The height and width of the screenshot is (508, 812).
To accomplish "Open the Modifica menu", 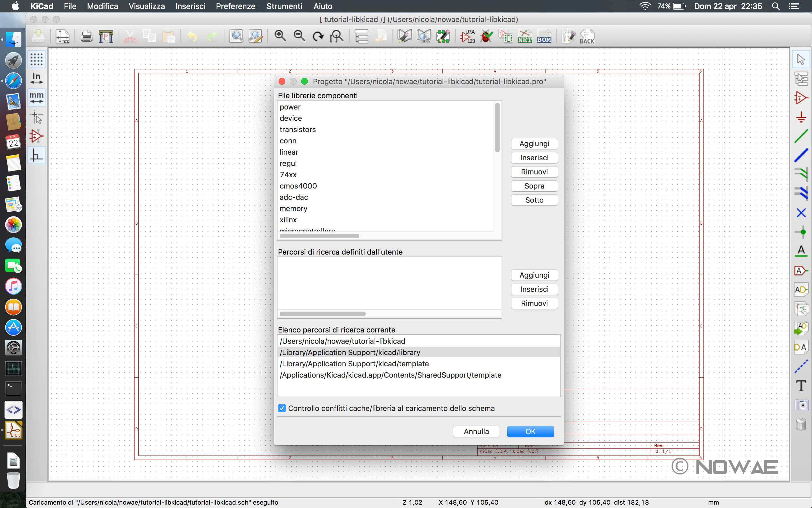I will (x=102, y=6).
